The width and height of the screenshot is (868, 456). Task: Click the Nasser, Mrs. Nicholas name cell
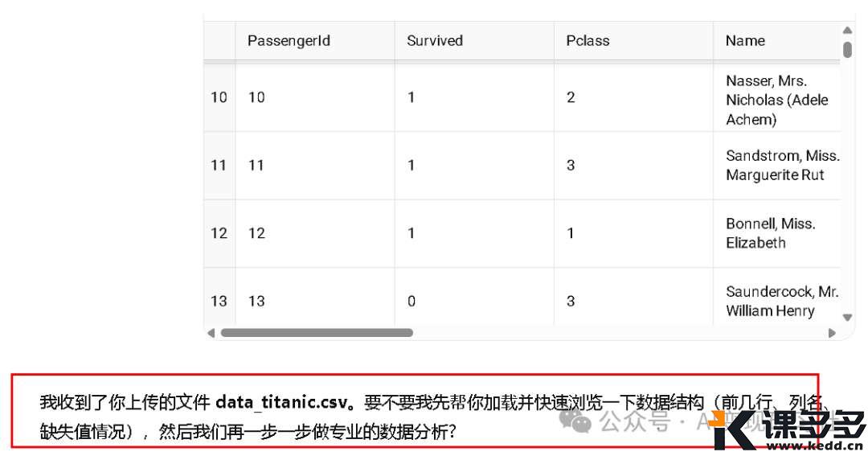point(776,100)
